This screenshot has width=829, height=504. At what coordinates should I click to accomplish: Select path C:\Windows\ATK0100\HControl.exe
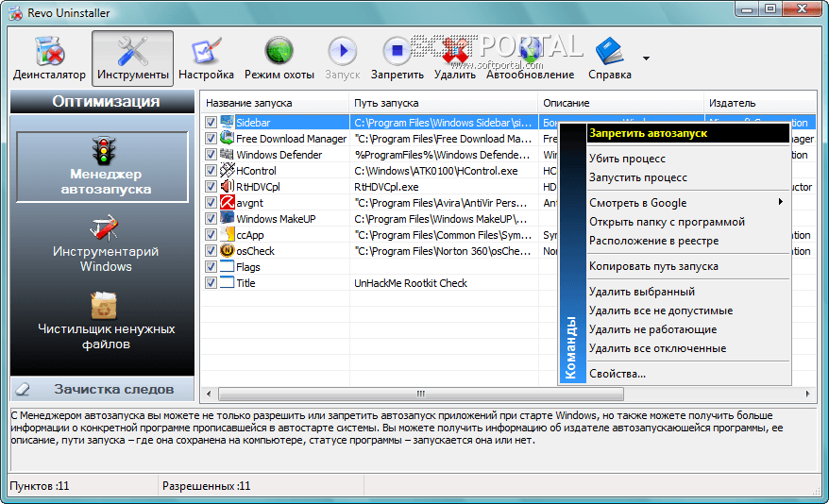436,171
